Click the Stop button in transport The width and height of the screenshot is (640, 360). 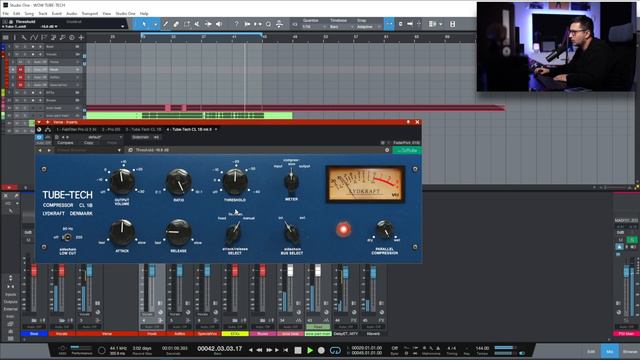[x=298, y=350]
